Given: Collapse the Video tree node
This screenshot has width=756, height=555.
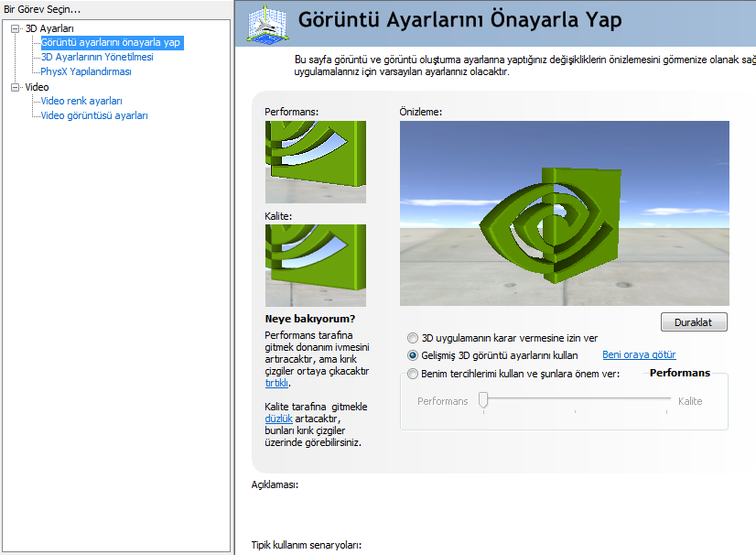Looking at the screenshot, I should (x=15, y=87).
